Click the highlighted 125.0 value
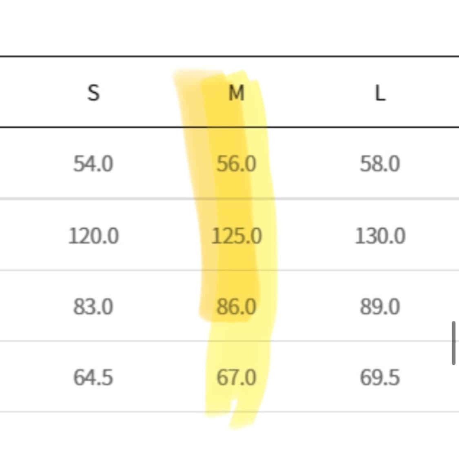This screenshot has height=476, width=459. (x=236, y=236)
